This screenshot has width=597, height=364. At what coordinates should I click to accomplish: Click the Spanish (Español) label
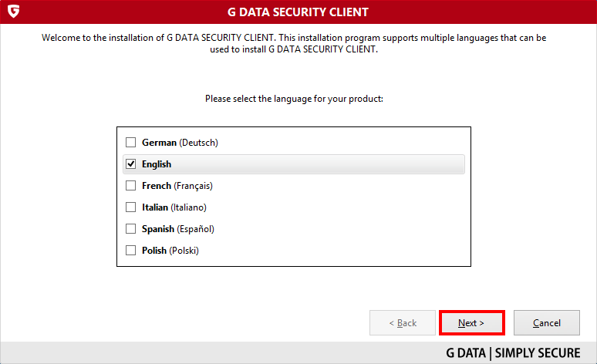pos(178,229)
